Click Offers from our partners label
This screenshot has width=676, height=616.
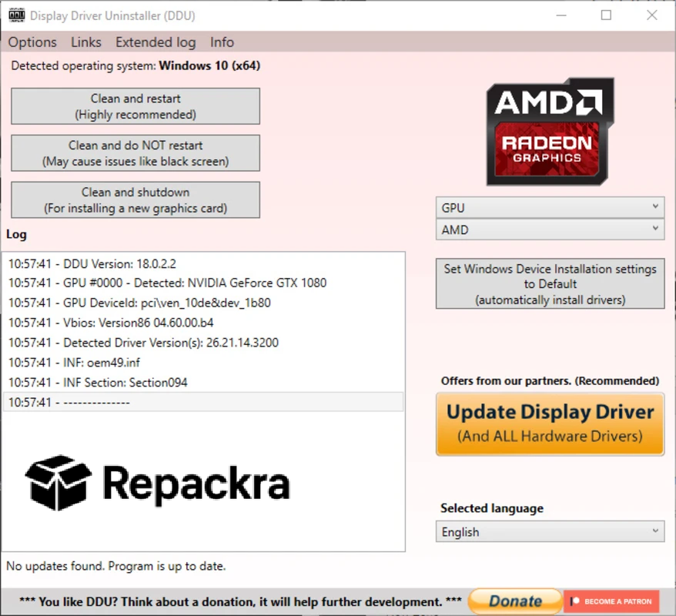[x=550, y=381]
